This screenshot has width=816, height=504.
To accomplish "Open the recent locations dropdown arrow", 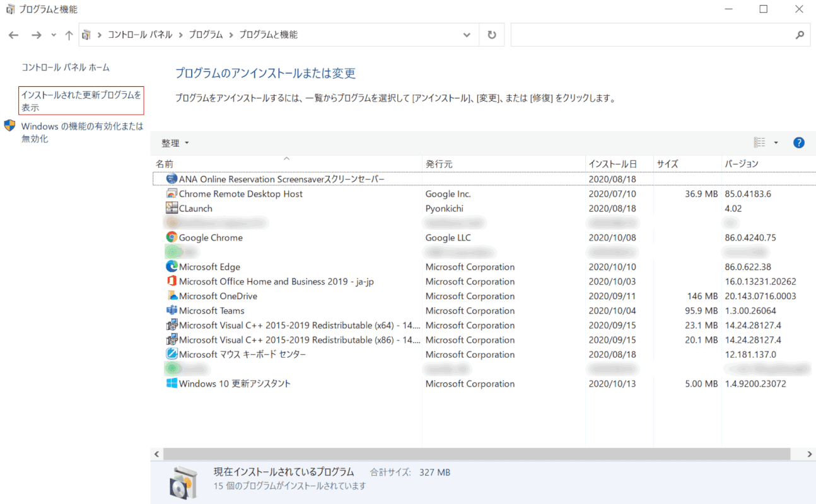I will 54,35.
